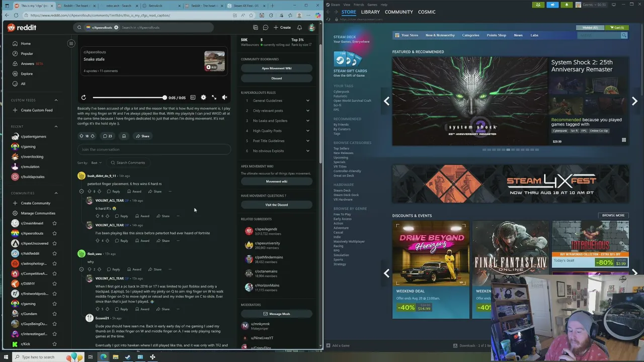Upvote the Reddit post with 18 votes
This screenshot has width=644, height=362.
[81, 136]
